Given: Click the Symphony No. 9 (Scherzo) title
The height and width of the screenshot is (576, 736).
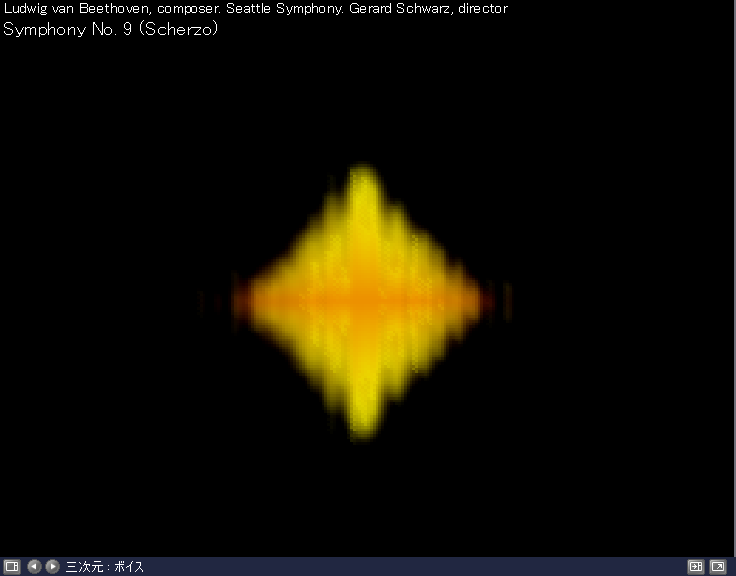Looking at the screenshot, I should 111,29.
